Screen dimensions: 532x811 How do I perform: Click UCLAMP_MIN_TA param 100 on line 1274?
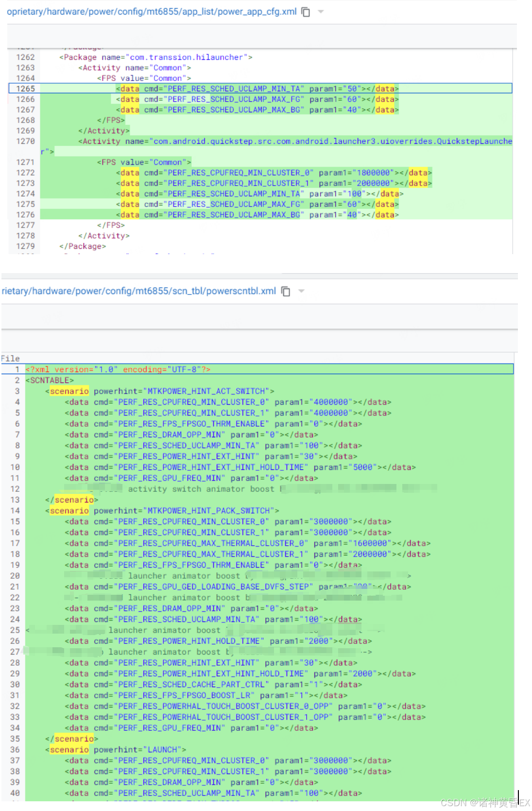(259, 194)
